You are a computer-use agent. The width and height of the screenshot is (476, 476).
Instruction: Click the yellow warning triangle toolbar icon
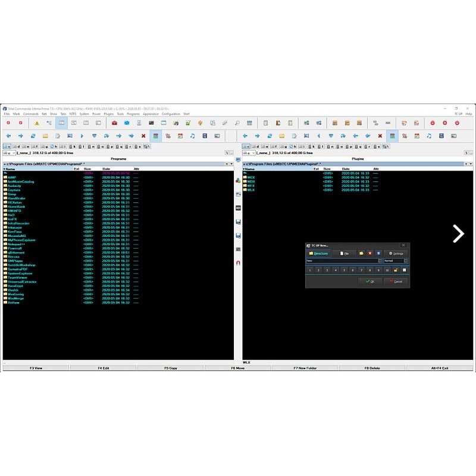tap(37, 123)
